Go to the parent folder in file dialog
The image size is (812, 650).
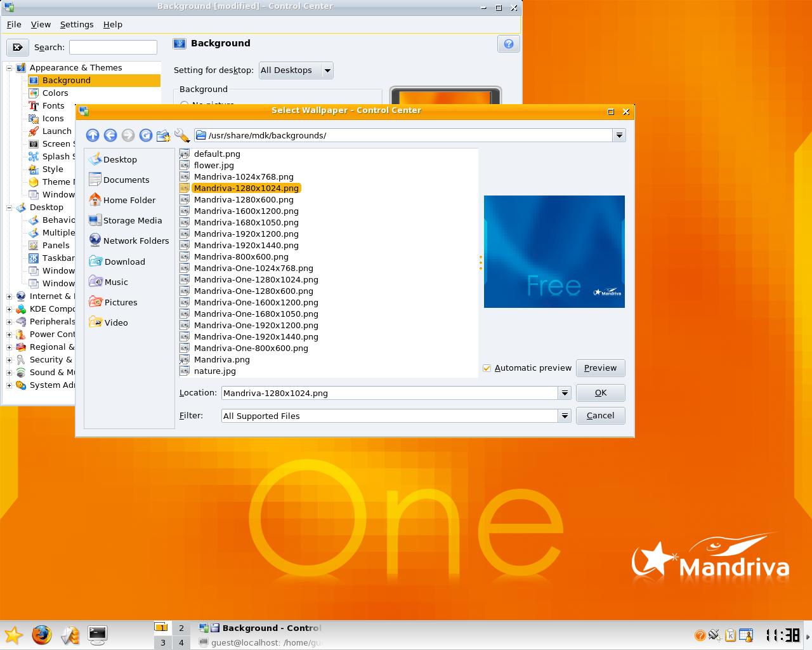tap(93, 135)
